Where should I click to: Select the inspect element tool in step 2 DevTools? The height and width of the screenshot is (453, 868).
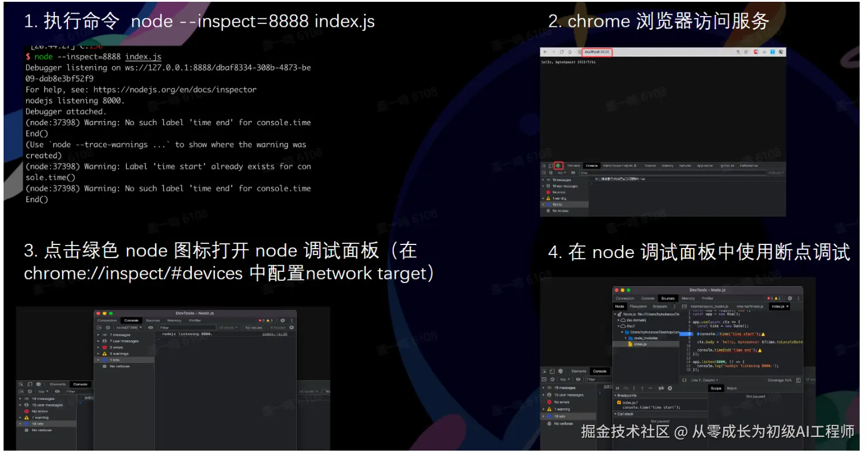[545, 165]
